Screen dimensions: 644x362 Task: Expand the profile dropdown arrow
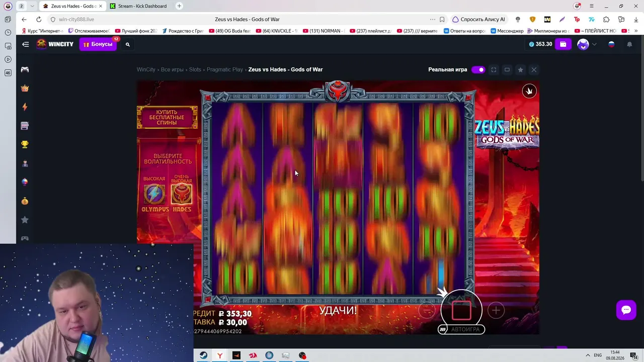click(594, 44)
